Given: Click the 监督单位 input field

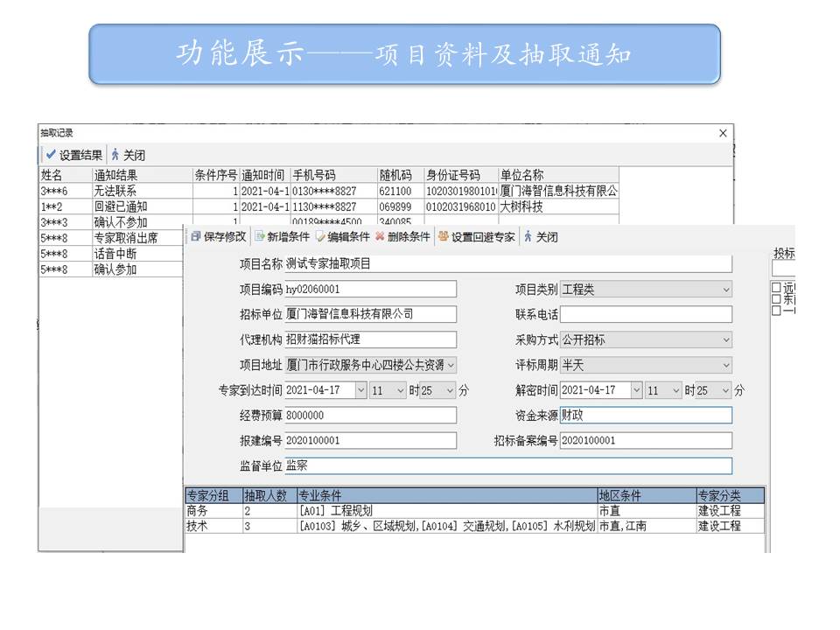Looking at the screenshot, I should 507,466.
